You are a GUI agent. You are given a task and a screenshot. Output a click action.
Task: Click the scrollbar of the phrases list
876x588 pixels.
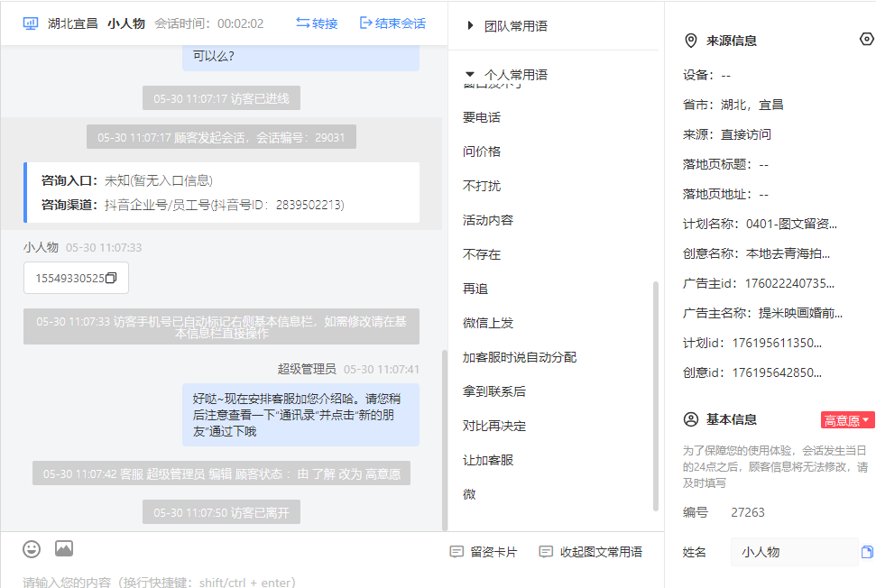655,396
